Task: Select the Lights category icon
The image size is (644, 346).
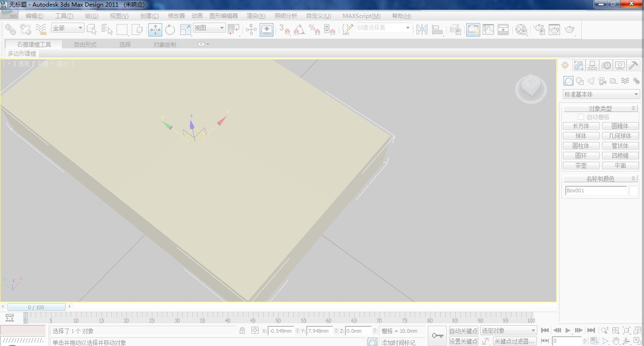Action: pyautogui.click(x=591, y=81)
